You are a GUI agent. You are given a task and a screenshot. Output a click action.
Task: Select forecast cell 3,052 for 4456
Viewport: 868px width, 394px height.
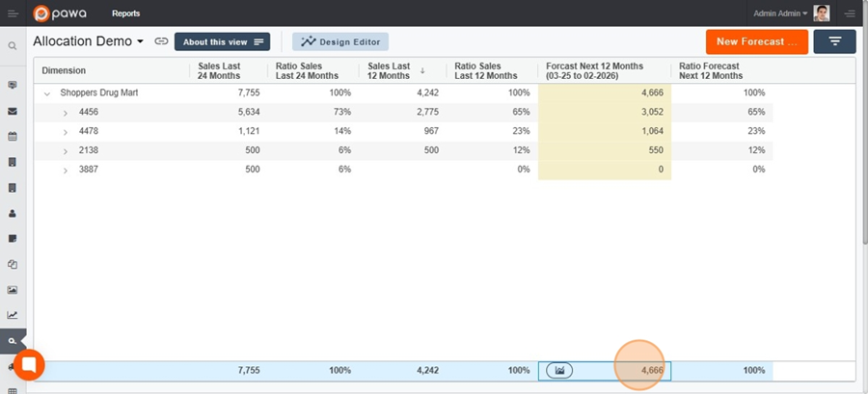[605, 112]
